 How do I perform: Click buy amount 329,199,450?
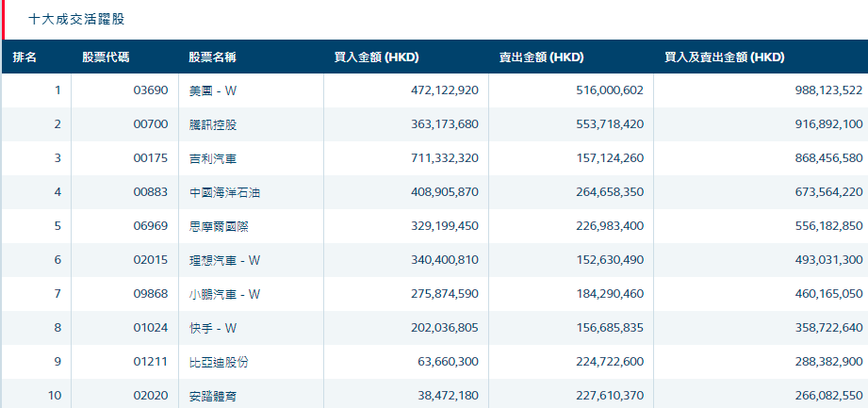[445, 226]
